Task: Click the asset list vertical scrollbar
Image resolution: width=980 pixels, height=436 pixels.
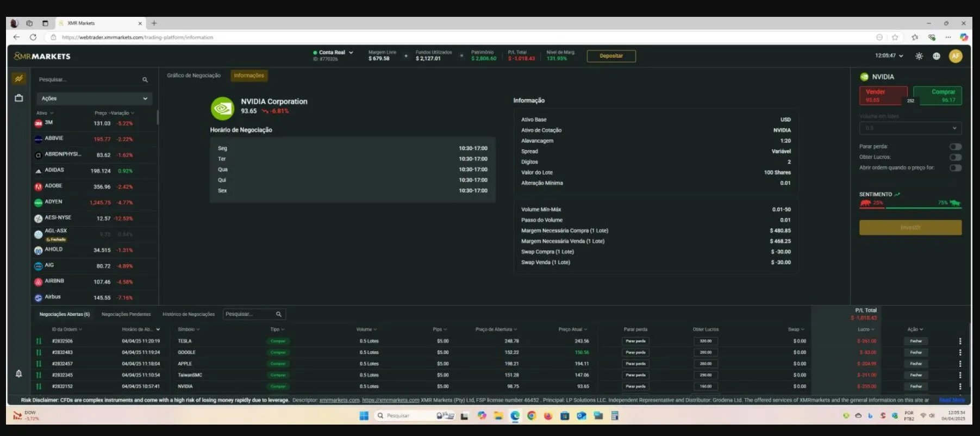Action: coord(158,117)
